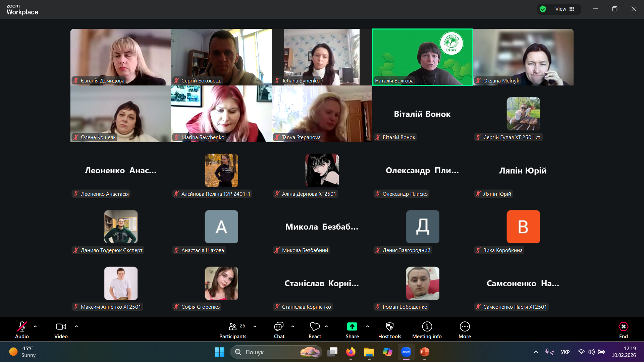Open the View layout menu
Image resolution: width=644 pixels, height=362 pixels.
click(x=565, y=9)
